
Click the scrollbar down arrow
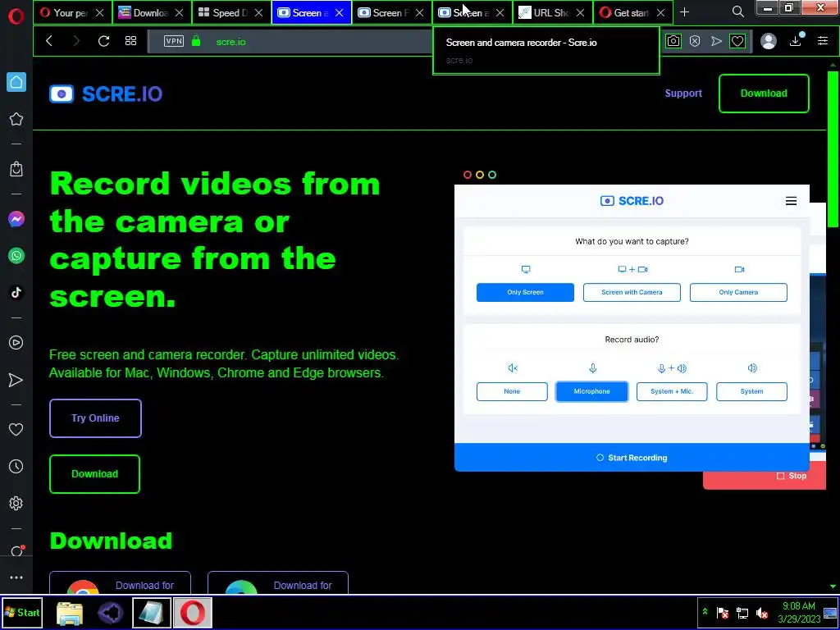pyautogui.click(x=833, y=586)
